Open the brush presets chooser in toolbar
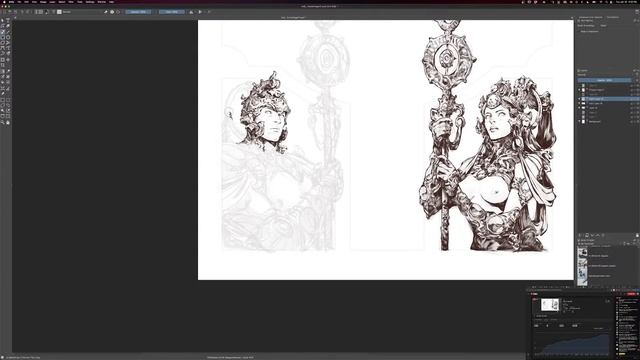640x360 pixels. 59,12
